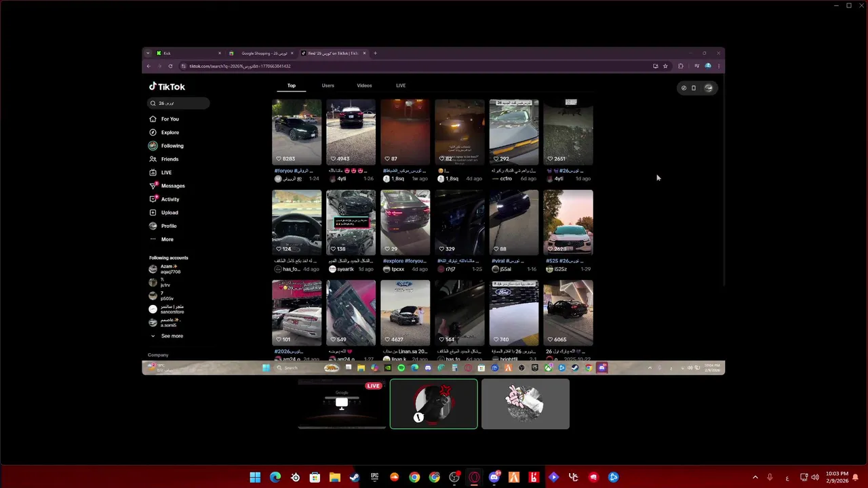Screen dimensions: 868x488
Task: Show hidden system tray icons
Action: coord(755,477)
